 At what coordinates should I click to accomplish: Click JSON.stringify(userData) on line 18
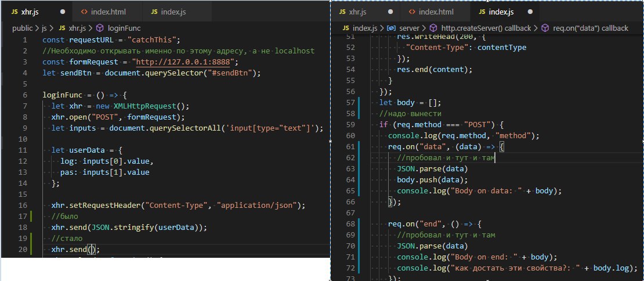click(x=144, y=228)
